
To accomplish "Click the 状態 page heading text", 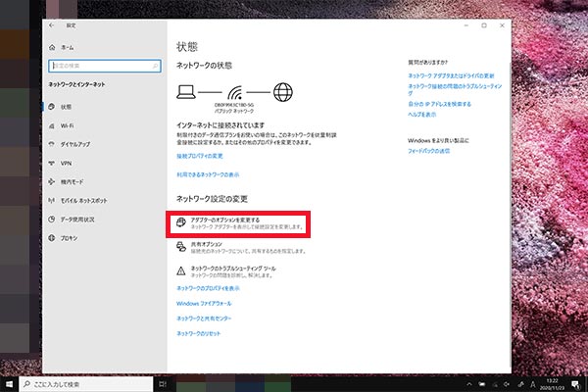I will click(187, 47).
